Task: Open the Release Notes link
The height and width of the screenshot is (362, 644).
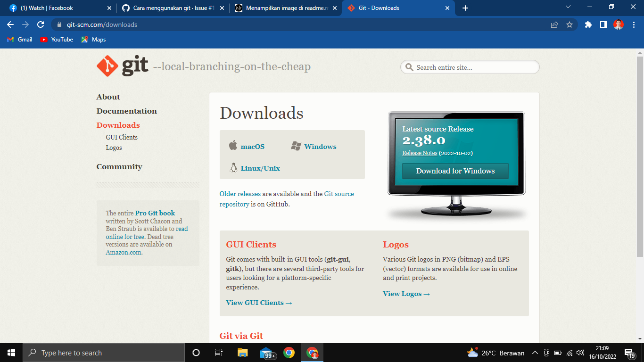Action: click(x=420, y=153)
